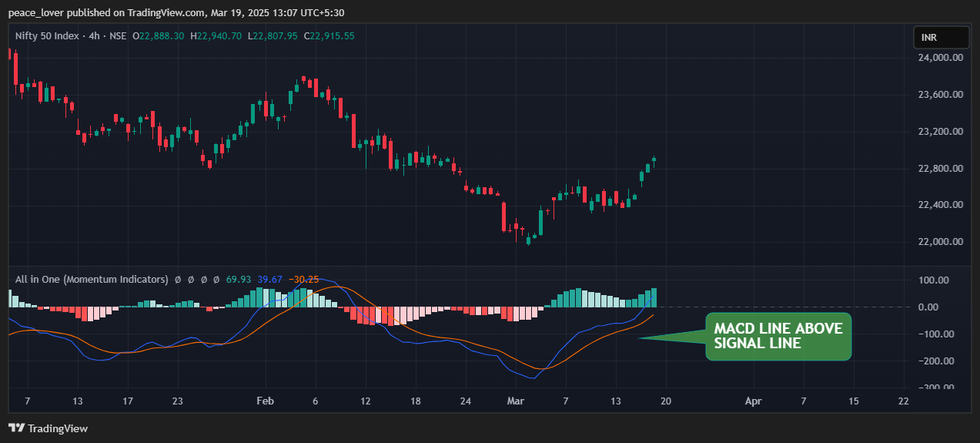Click the 18 date label on time axis

tap(416, 401)
